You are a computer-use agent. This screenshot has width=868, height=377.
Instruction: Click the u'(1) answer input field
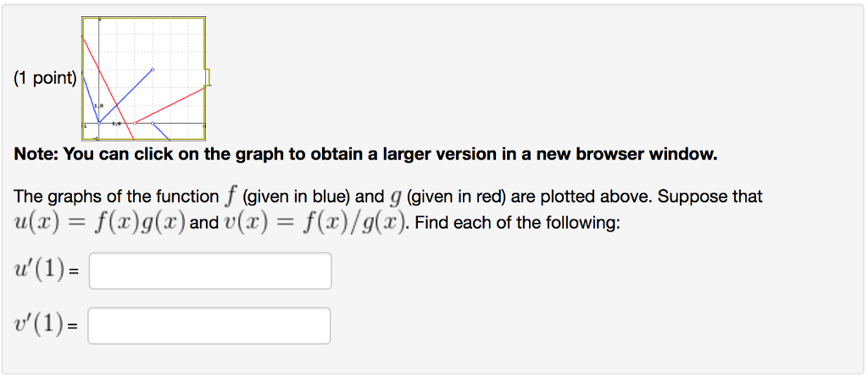pyautogui.click(x=210, y=271)
